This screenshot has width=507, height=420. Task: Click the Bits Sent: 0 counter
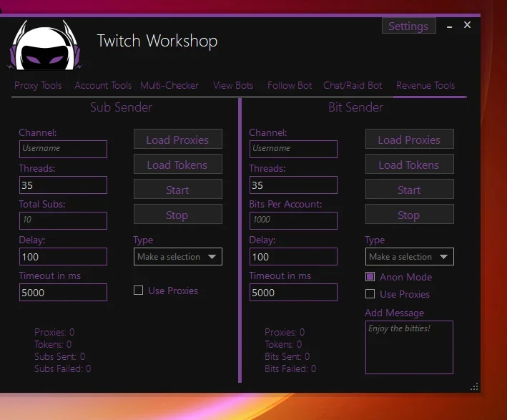(287, 356)
